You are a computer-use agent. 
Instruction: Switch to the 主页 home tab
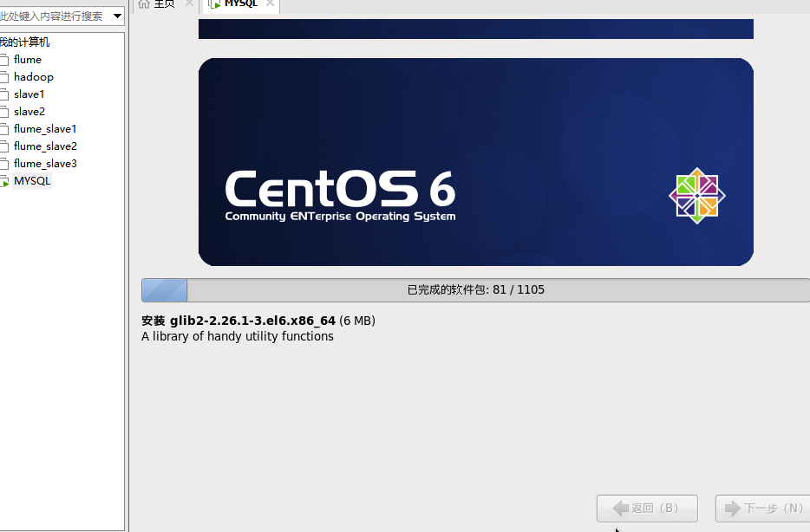164,4
